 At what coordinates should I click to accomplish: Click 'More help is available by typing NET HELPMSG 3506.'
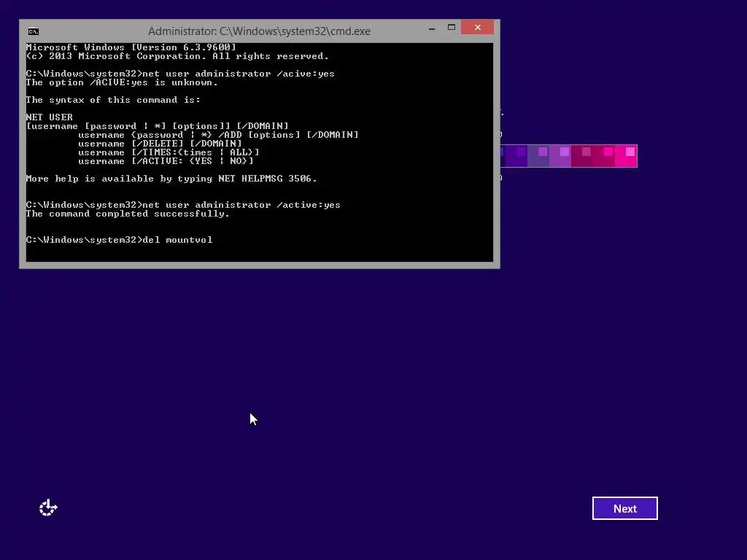point(171,179)
